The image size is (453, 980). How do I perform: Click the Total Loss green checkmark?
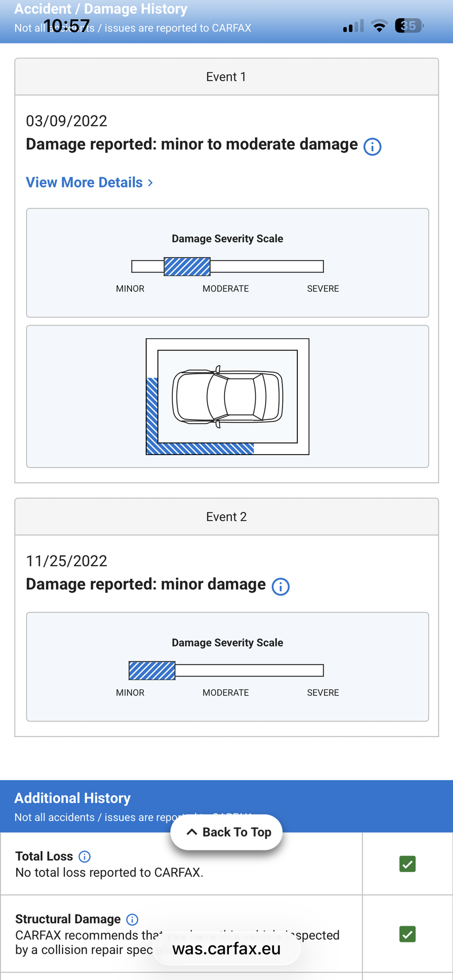pyautogui.click(x=407, y=863)
